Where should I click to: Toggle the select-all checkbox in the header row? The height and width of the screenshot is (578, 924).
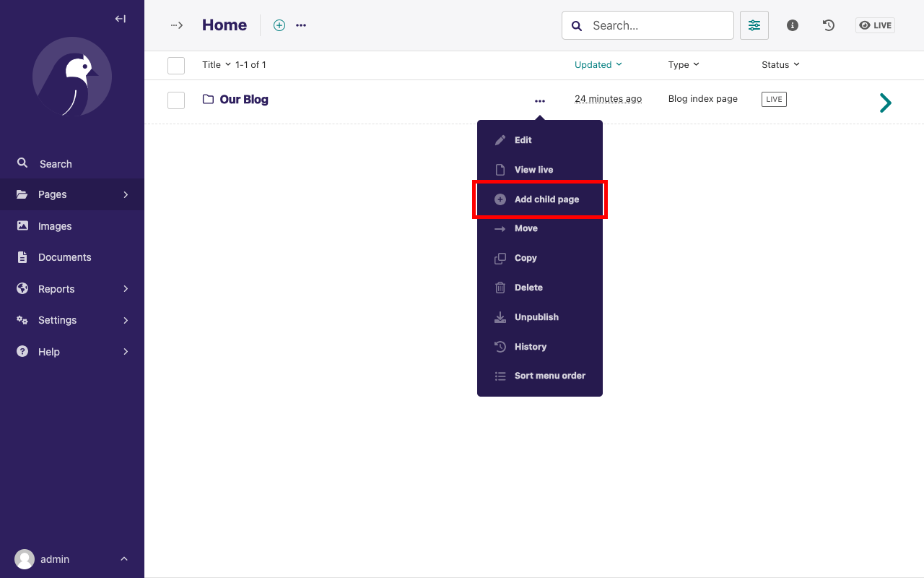[x=175, y=65]
